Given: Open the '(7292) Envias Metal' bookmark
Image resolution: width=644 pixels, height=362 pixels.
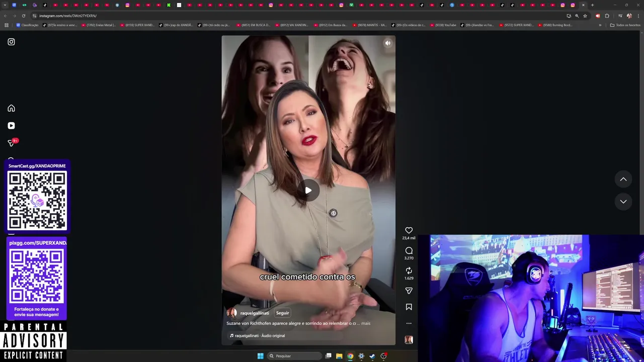Looking at the screenshot, I should (x=98, y=25).
